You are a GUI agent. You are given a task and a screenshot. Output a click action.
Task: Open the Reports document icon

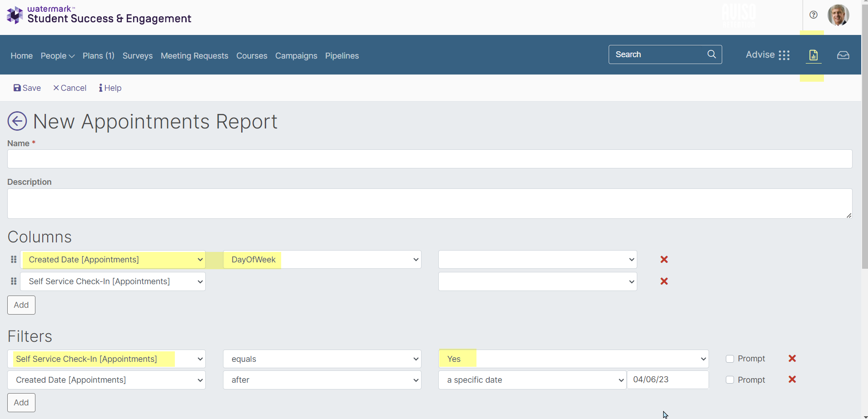pyautogui.click(x=813, y=55)
